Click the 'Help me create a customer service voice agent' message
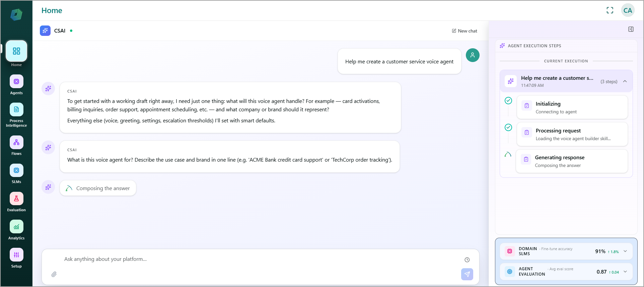The width and height of the screenshot is (644, 287). (399, 62)
